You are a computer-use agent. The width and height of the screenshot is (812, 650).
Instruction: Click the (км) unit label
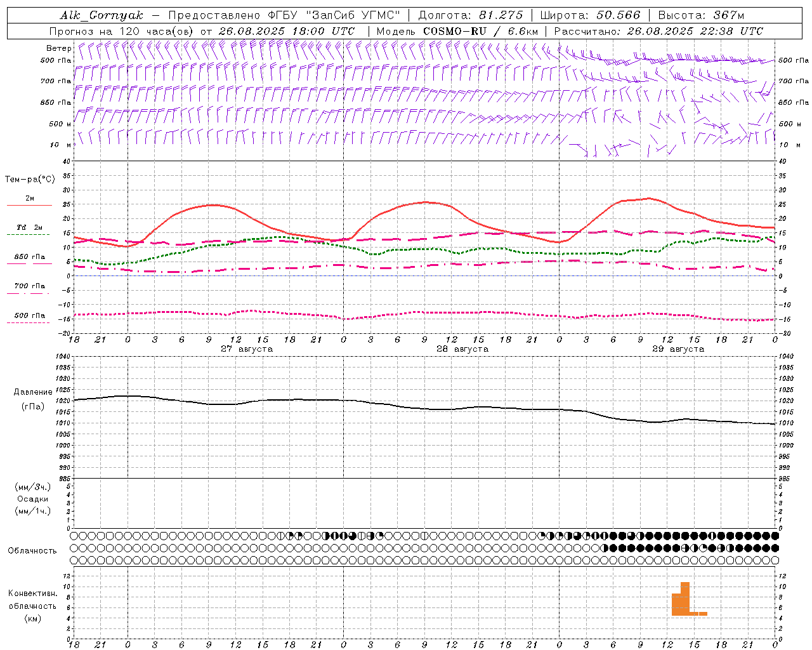click(x=32, y=618)
